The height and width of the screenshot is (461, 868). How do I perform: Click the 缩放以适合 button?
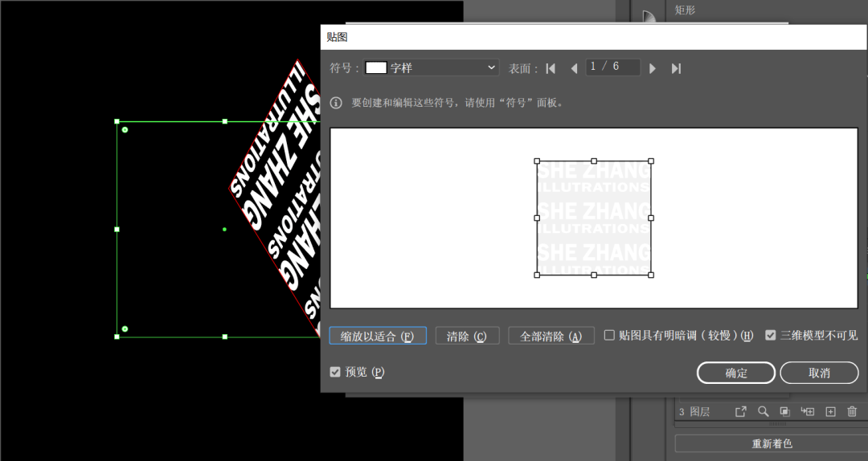pos(378,337)
